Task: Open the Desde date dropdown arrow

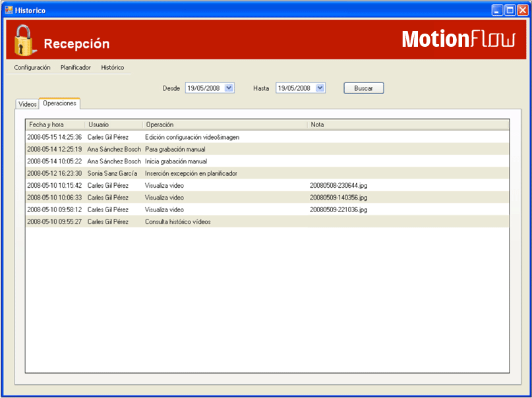Action: pyautogui.click(x=229, y=88)
